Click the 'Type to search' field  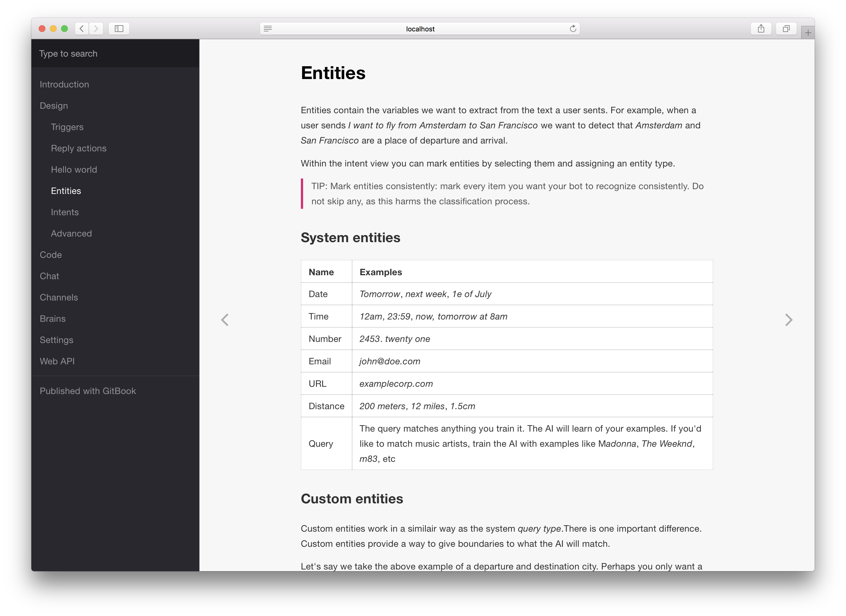pyautogui.click(x=115, y=54)
